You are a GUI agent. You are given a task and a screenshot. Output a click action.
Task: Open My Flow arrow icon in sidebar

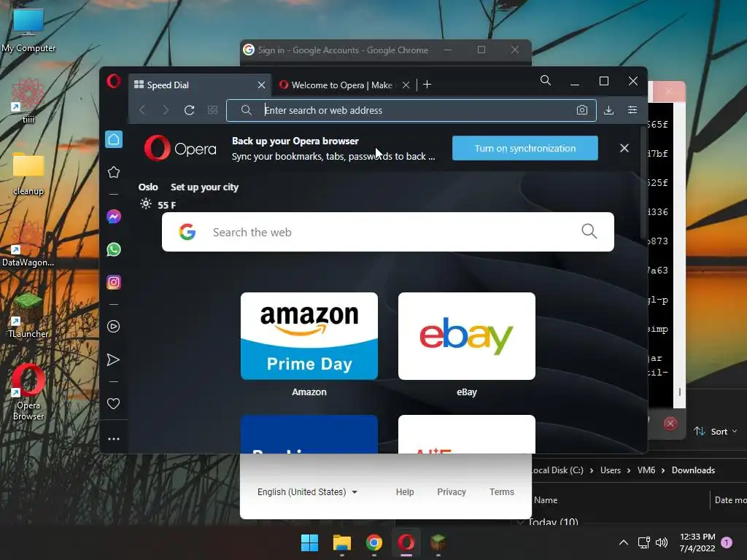(x=113, y=359)
